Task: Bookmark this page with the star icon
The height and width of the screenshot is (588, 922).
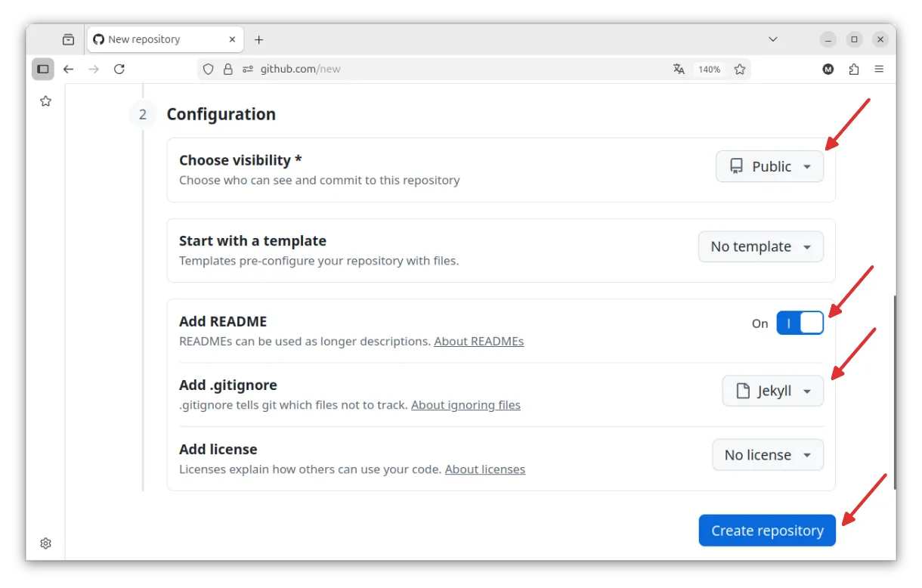Action: 739,69
